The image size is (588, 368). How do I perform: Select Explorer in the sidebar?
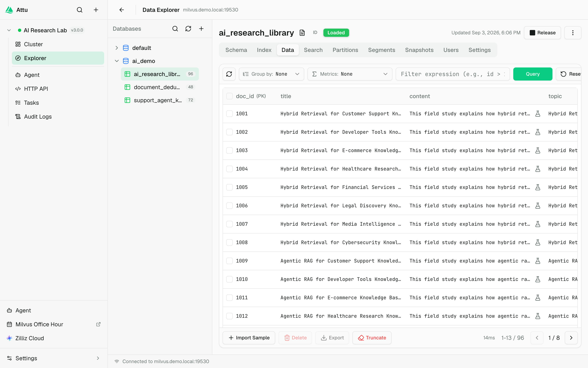pyautogui.click(x=58, y=58)
